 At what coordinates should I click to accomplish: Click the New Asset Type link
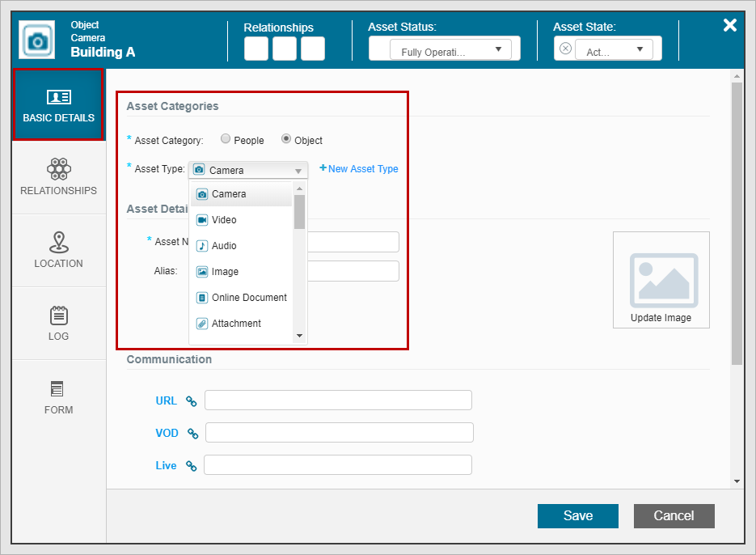[x=359, y=169]
